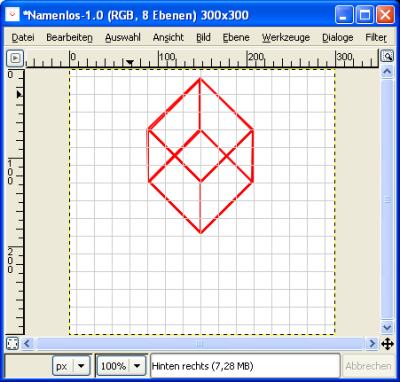Viewport: 400px width, 382px height.
Task: Open the Filter menu
Action: [x=376, y=38]
